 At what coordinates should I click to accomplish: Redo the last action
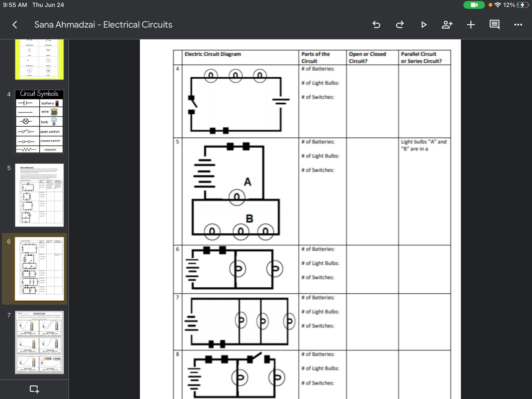[400, 25]
